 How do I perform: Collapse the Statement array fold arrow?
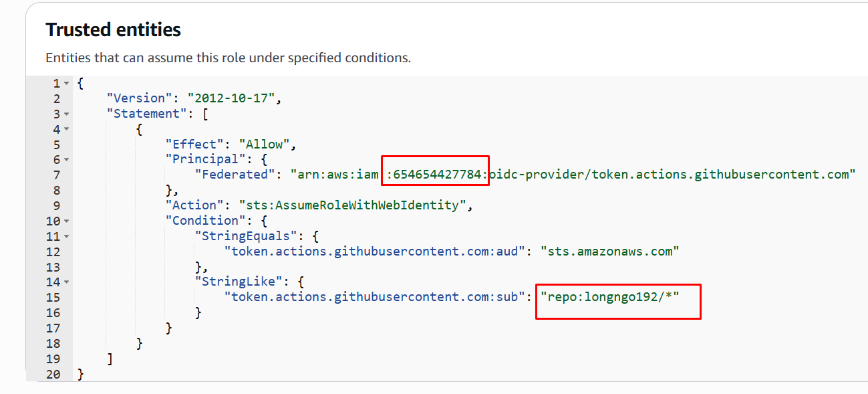[x=66, y=114]
